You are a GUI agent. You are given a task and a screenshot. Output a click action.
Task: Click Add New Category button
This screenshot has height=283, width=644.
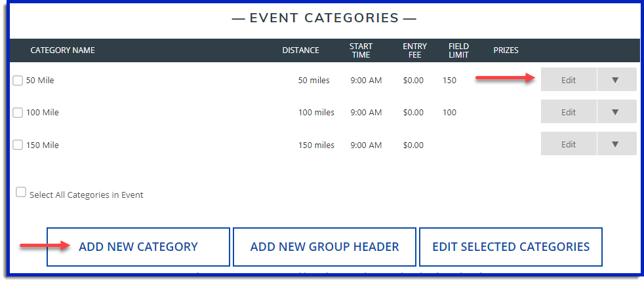(138, 247)
